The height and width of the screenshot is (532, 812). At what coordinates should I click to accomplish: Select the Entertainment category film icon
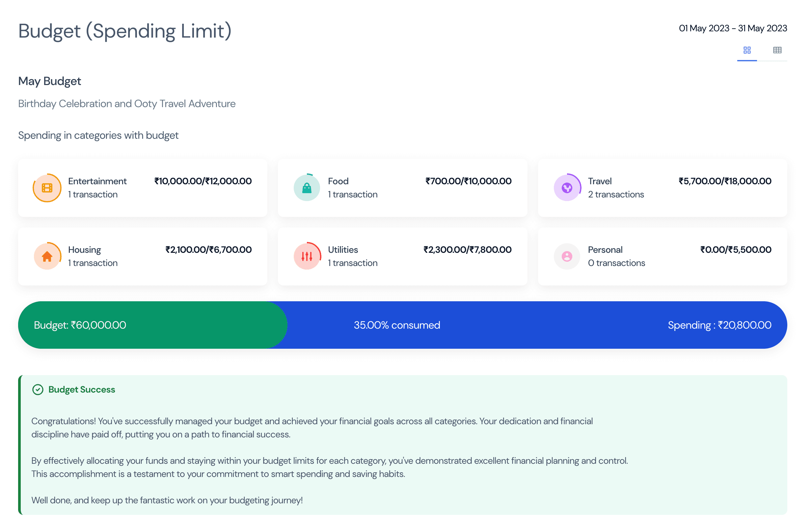47,188
